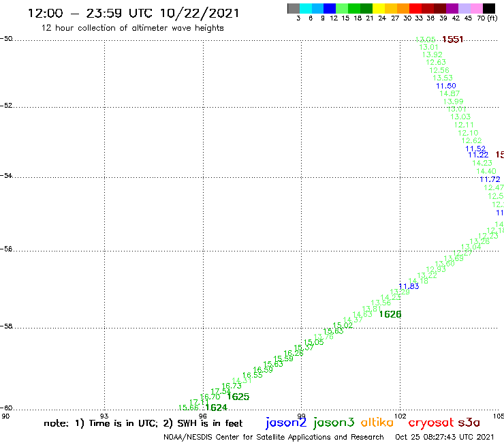Click the 102 longitude axis label
Image resolution: width=504 pixels, height=443 pixels.
click(x=400, y=416)
